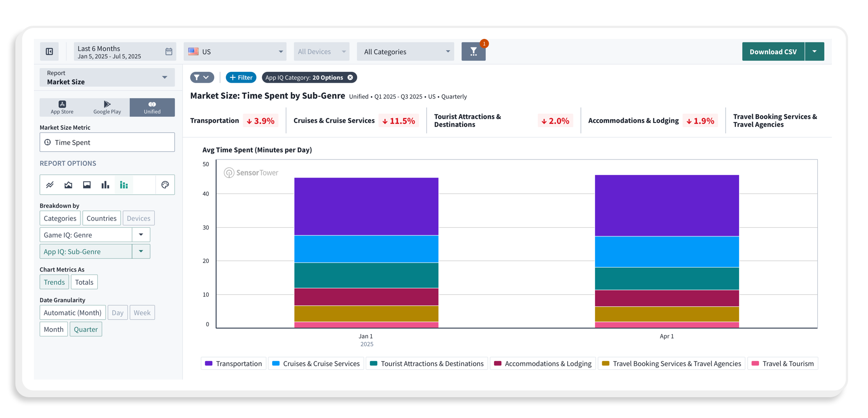Expand the Game IQ: Genre dropdown arrow
The height and width of the screenshot is (418, 868).
141,235
